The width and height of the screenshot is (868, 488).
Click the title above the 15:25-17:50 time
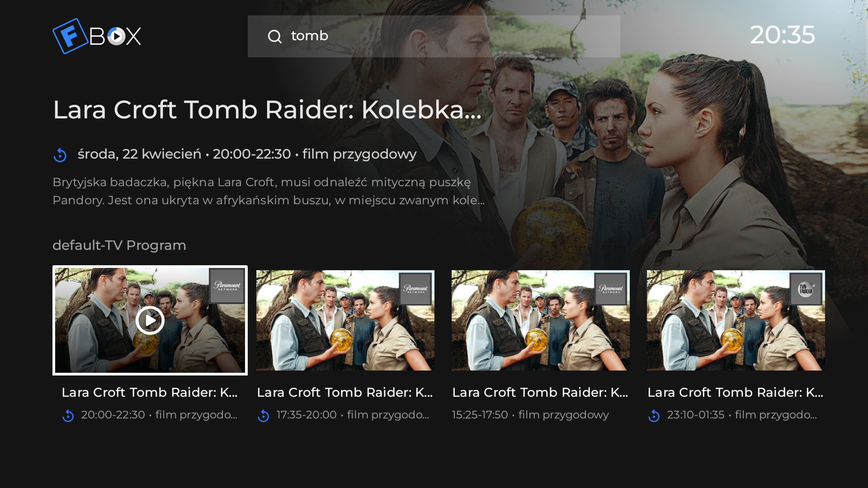(540, 392)
